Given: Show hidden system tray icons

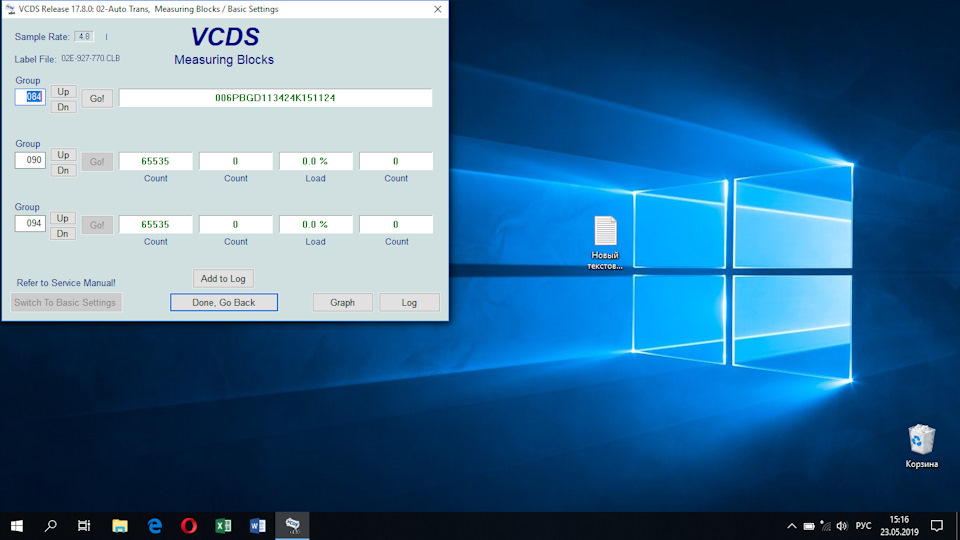Looking at the screenshot, I should [792, 526].
